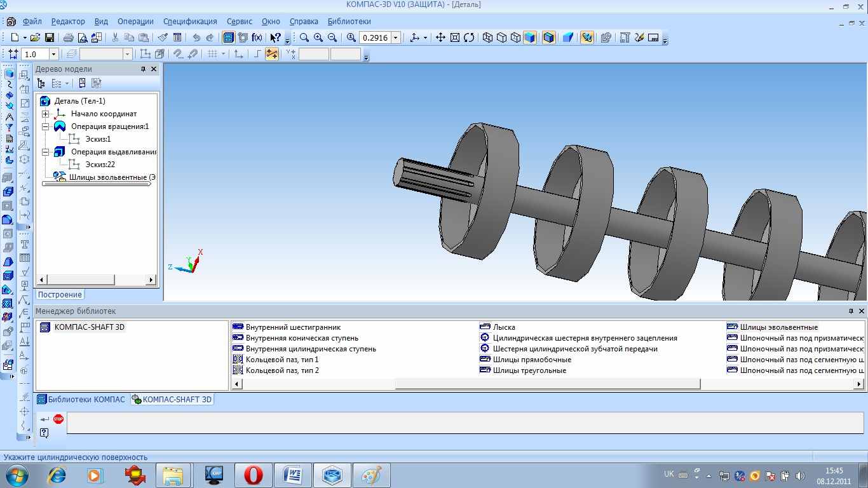Choose Шлицы треугольные library item

pyautogui.click(x=529, y=370)
